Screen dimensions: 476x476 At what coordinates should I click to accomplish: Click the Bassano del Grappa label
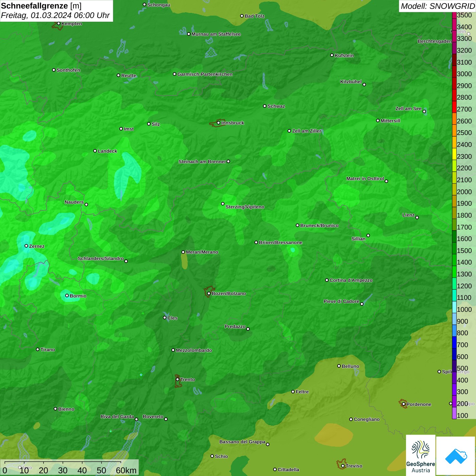click(242, 442)
